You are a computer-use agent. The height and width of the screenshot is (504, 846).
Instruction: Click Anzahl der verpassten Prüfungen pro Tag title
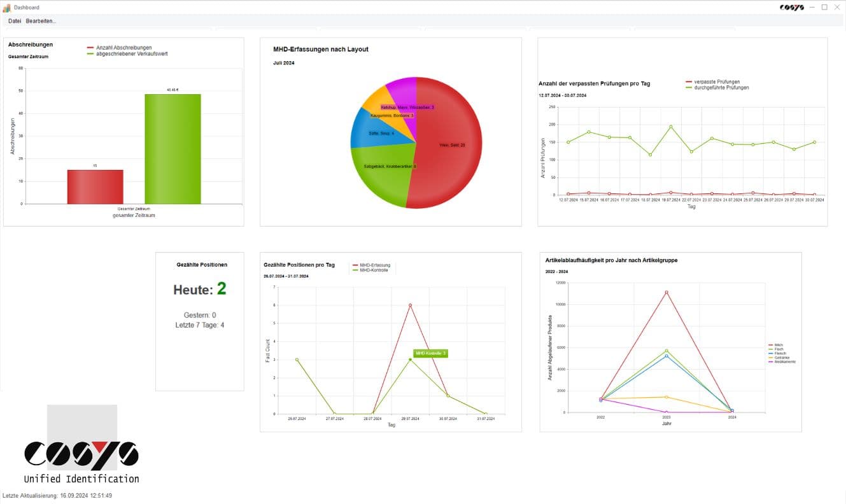(x=595, y=83)
